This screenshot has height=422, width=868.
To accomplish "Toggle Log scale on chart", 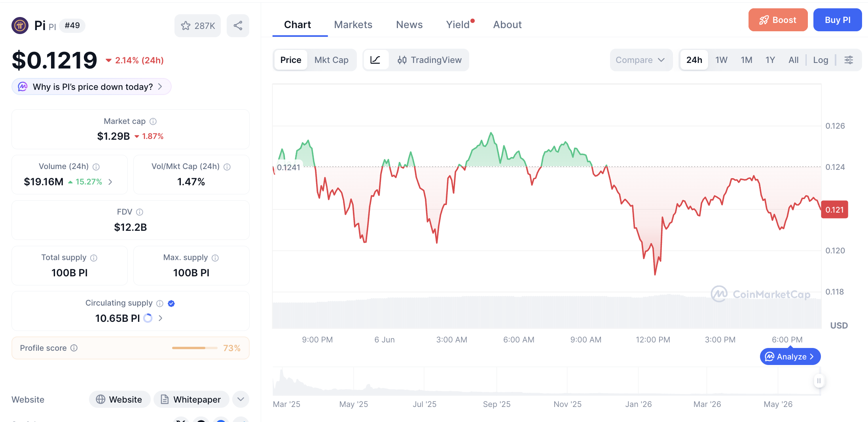I will click(821, 60).
